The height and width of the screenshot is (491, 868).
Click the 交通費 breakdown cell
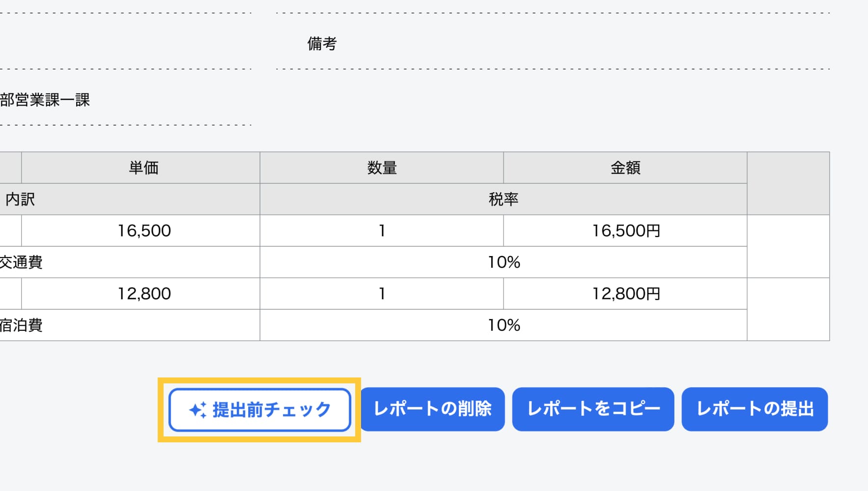130,262
